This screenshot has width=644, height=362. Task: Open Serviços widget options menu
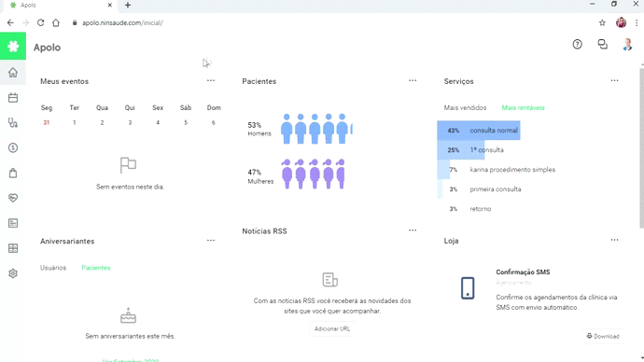[x=614, y=80]
